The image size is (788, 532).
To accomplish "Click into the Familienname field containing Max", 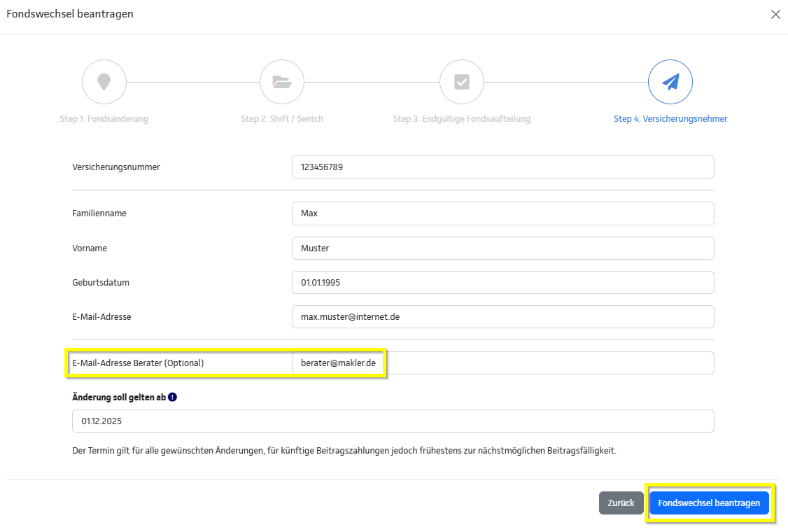I will [502, 213].
